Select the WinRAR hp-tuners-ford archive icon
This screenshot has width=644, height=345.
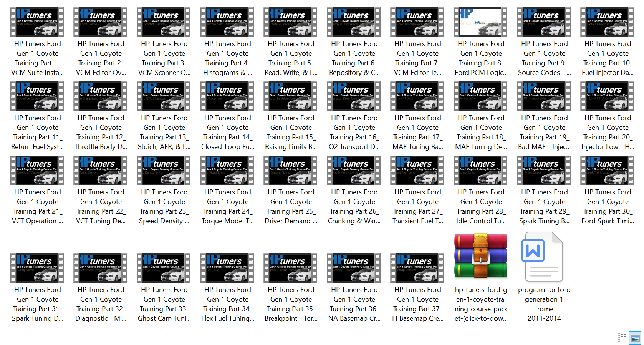pos(481,255)
